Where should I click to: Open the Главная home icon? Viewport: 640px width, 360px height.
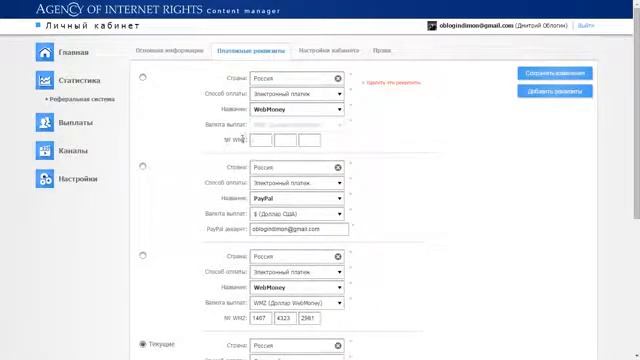point(44,52)
